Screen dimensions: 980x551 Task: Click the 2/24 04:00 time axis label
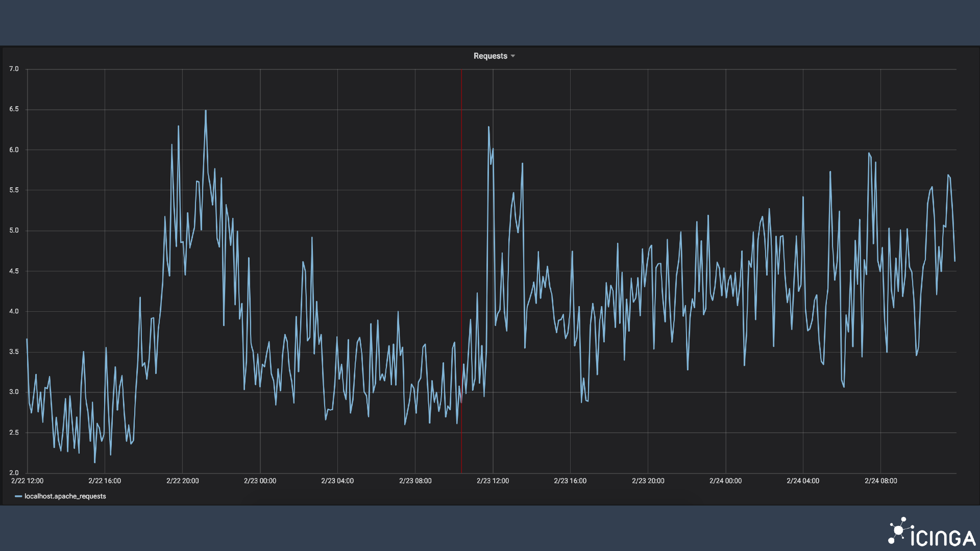pyautogui.click(x=803, y=481)
